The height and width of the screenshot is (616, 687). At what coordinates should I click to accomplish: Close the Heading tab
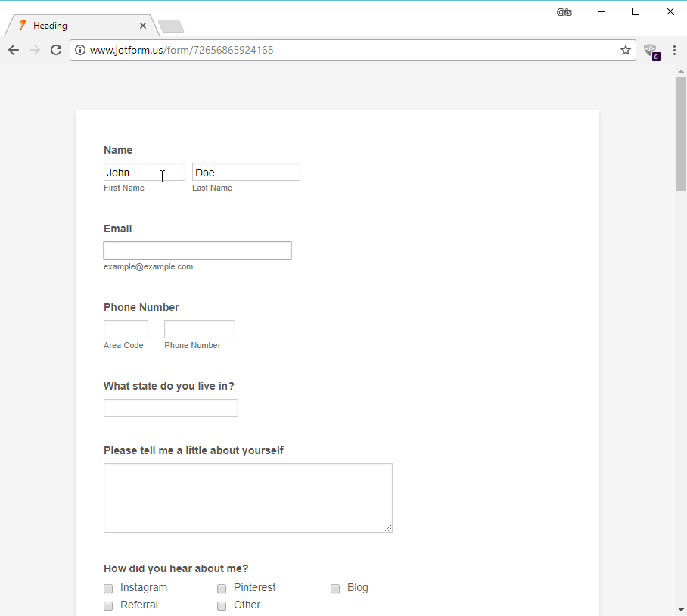coord(143,25)
